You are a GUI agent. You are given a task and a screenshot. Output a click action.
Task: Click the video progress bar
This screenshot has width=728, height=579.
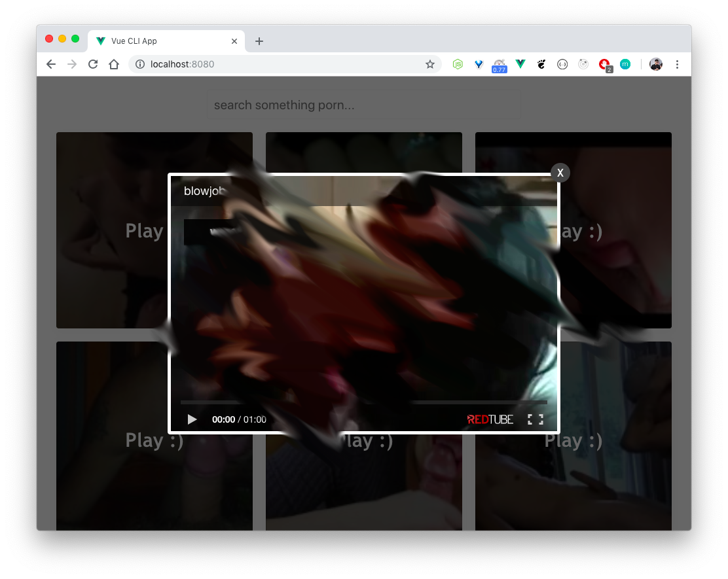(364, 402)
